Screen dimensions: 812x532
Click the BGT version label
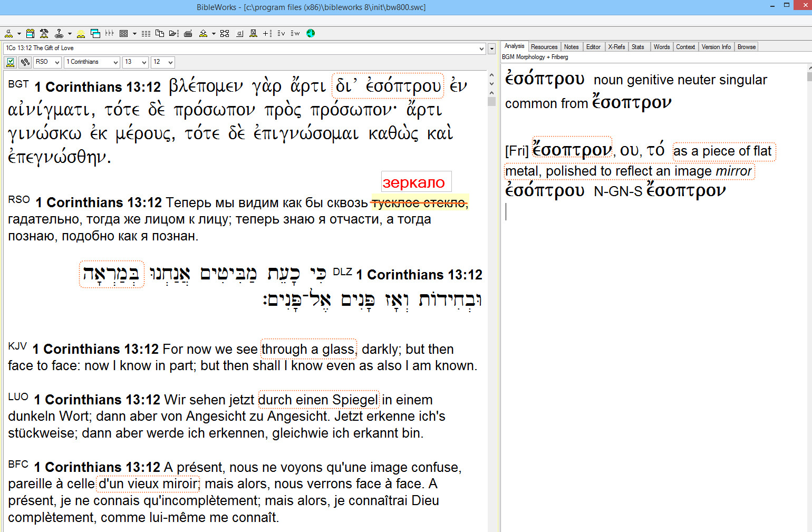click(x=18, y=84)
